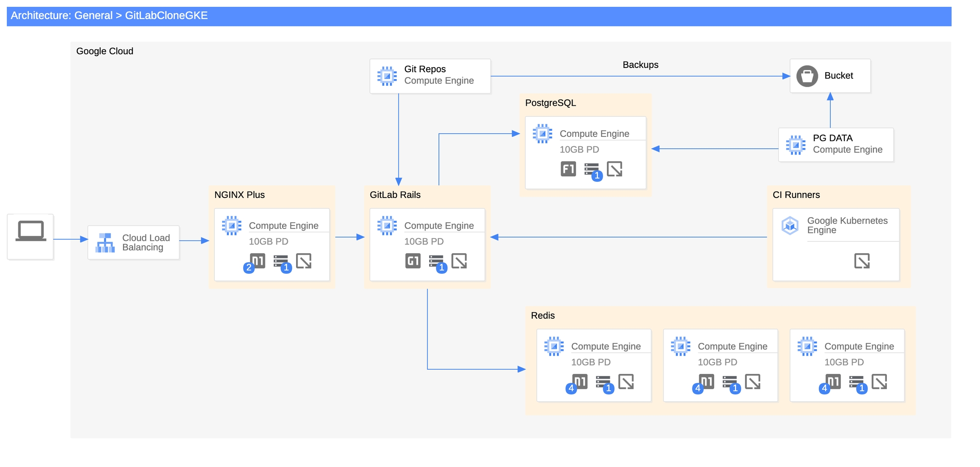The image size is (980, 467).
Task: Click the CI Runners group label
Action: 796,195
